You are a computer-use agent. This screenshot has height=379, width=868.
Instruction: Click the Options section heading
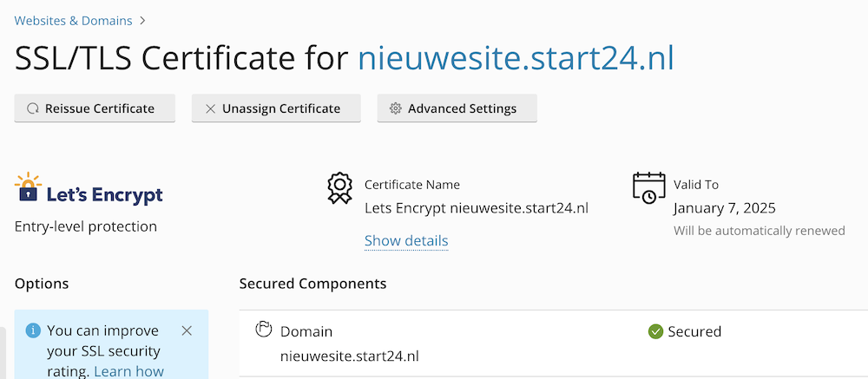42,284
